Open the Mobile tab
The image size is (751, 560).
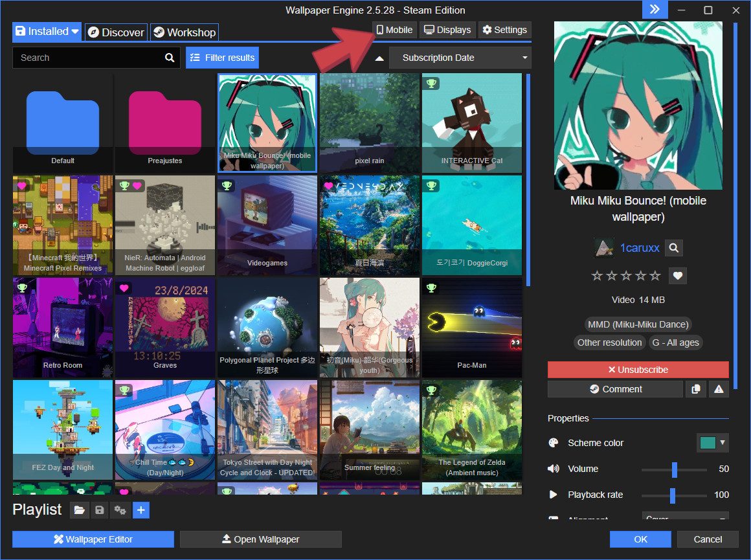click(x=395, y=30)
